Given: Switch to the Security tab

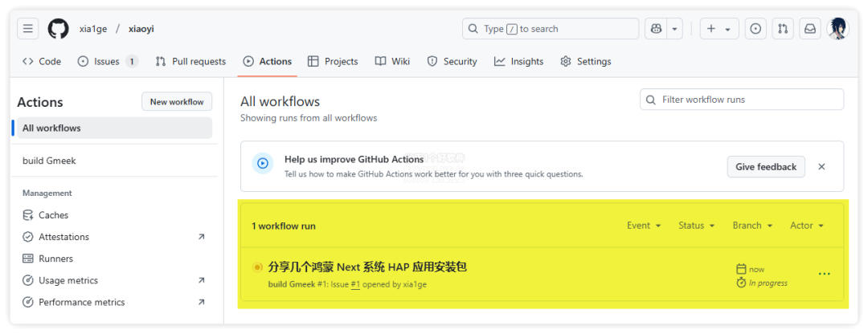Looking at the screenshot, I should (x=452, y=61).
